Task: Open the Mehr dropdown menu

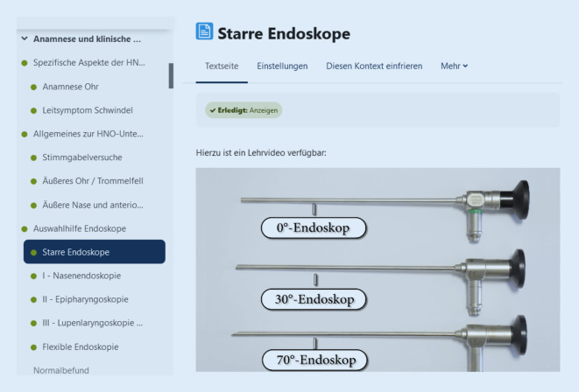Action: pos(455,66)
